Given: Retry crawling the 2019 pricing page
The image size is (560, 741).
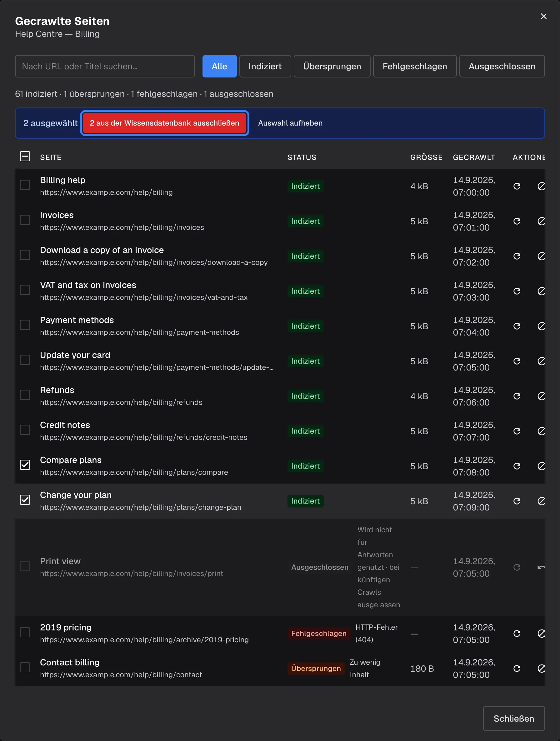Looking at the screenshot, I should [517, 634].
